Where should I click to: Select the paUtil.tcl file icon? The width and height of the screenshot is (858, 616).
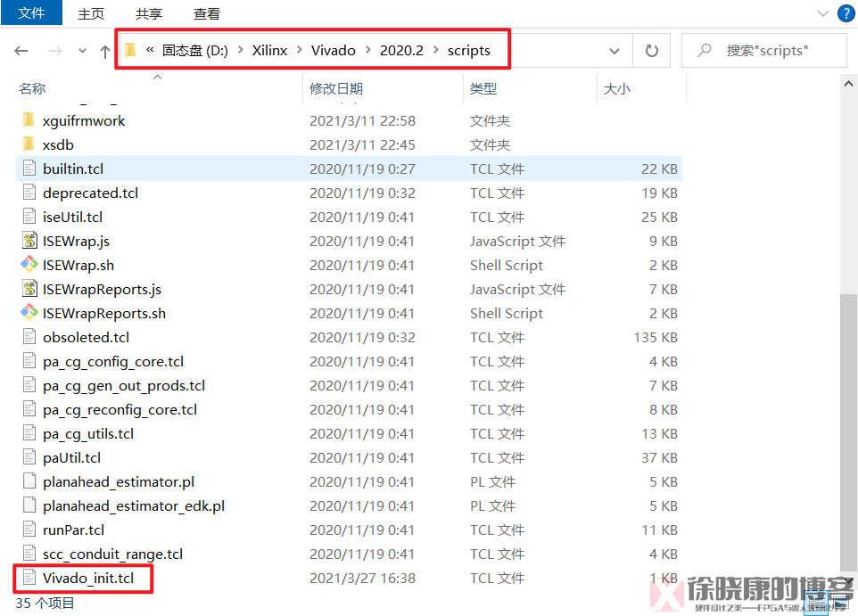point(29,456)
